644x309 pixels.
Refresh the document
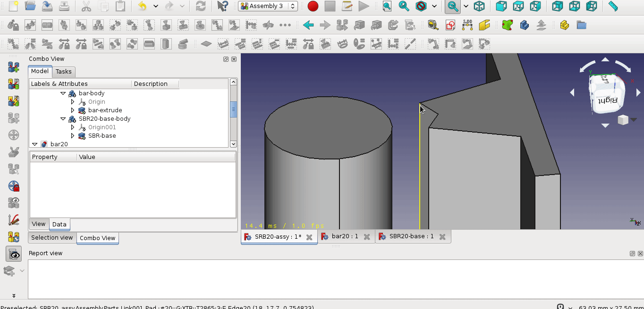pos(202,7)
